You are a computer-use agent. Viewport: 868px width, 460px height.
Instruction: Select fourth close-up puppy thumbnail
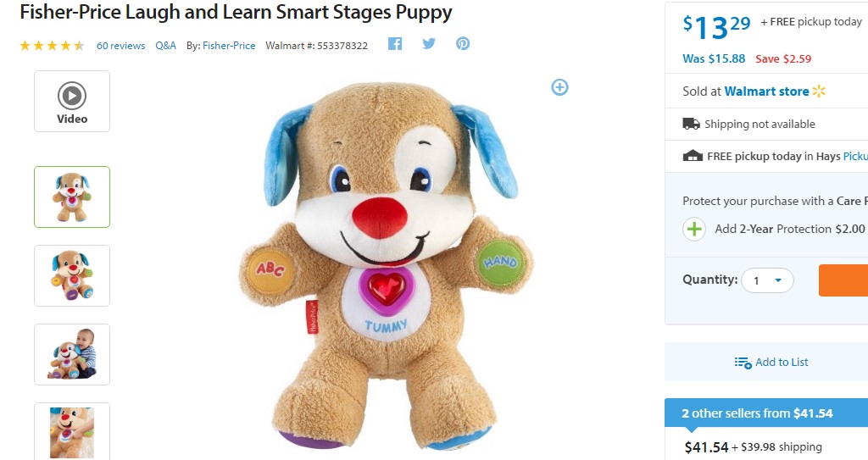72,431
